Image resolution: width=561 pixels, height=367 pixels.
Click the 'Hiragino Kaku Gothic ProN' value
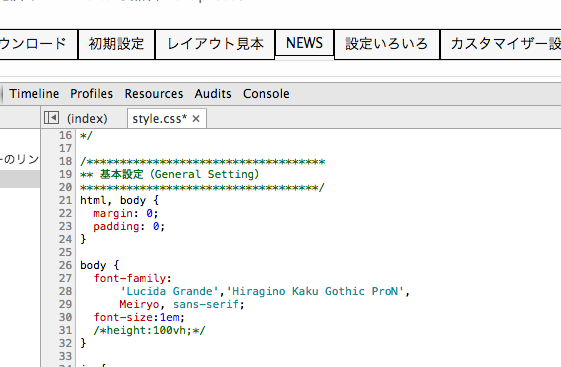pos(315,291)
